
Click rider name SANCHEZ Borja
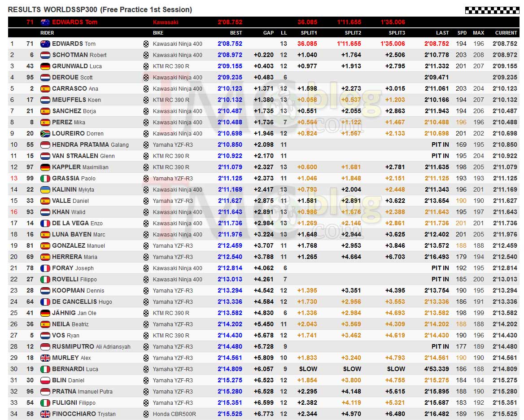(74, 111)
